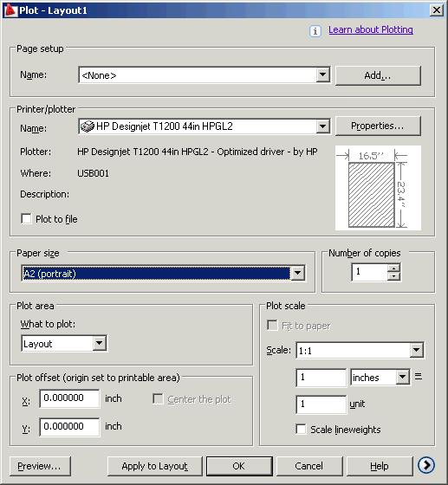Click the paper size preview thumbnail
This screenshot has width=448, height=485.
378,188
